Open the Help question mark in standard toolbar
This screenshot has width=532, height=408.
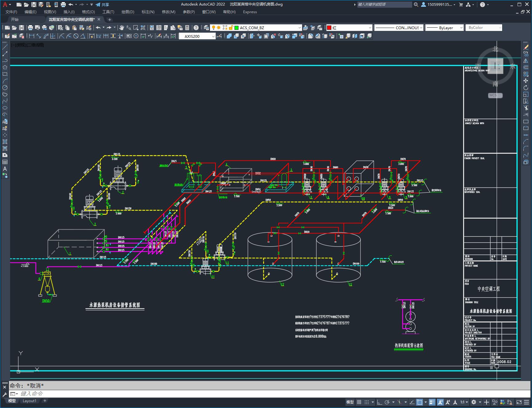coord(196,28)
